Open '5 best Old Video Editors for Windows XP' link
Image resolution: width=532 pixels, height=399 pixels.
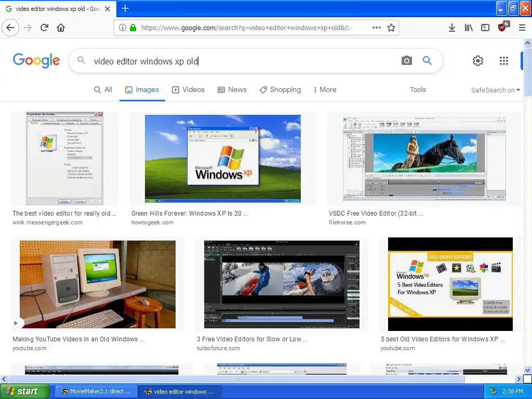(x=443, y=339)
